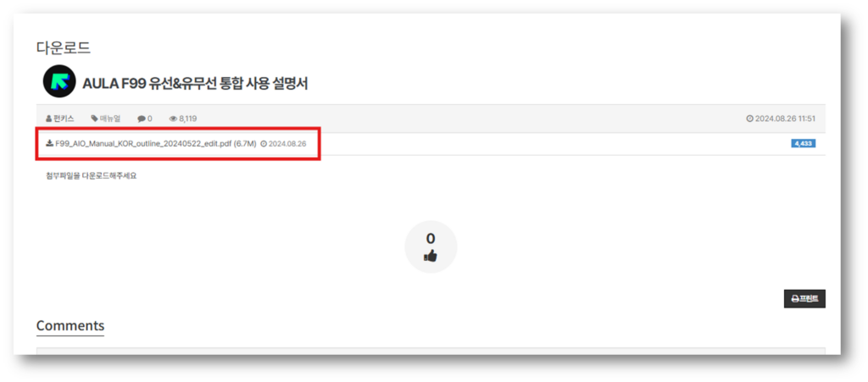Click the 프린트 print button
868x382 pixels.
coord(804,298)
